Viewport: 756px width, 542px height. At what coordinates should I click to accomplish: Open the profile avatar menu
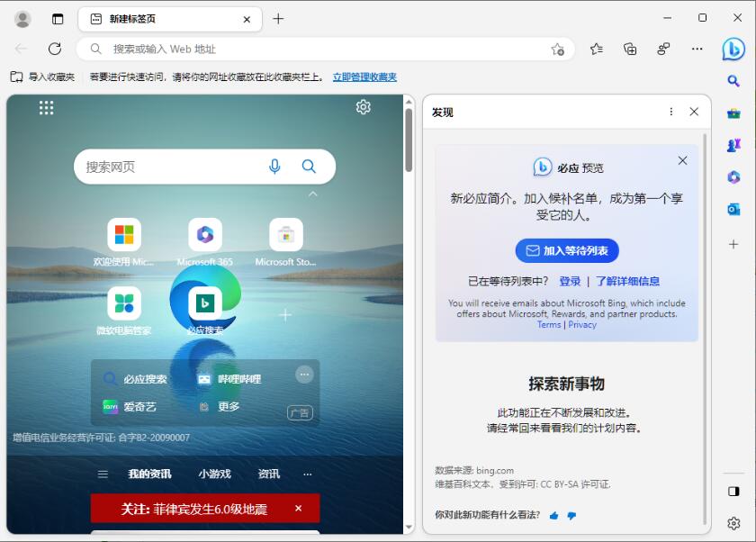pyautogui.click(x=22, y=19)
